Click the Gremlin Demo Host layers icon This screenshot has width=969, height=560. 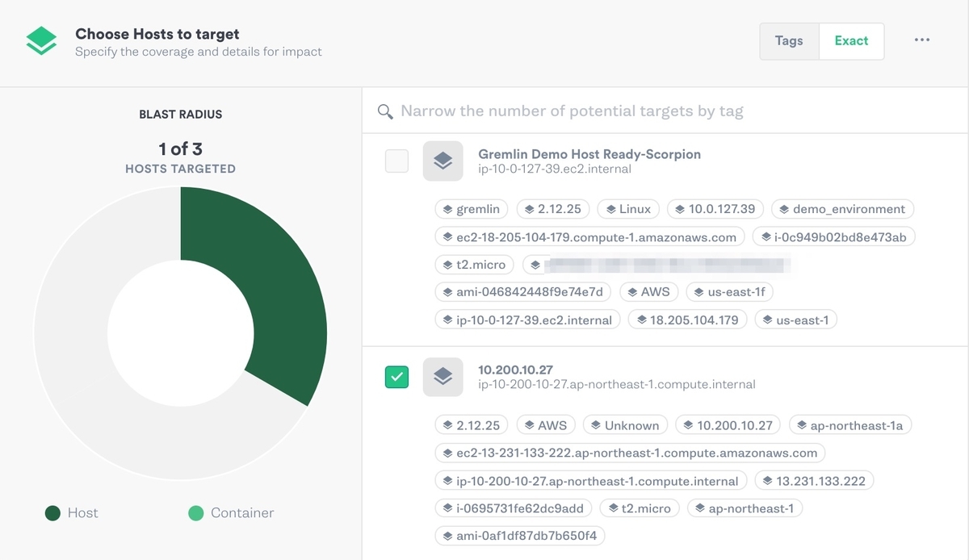443,161
